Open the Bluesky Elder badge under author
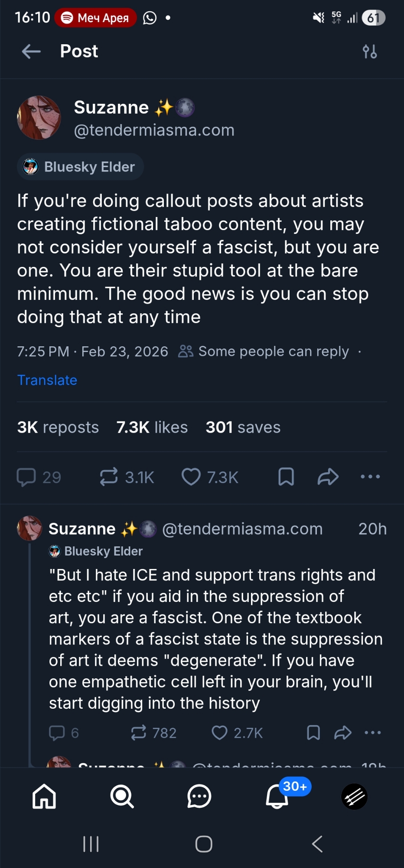The image size is (404, 868). (x=81, y=167)
